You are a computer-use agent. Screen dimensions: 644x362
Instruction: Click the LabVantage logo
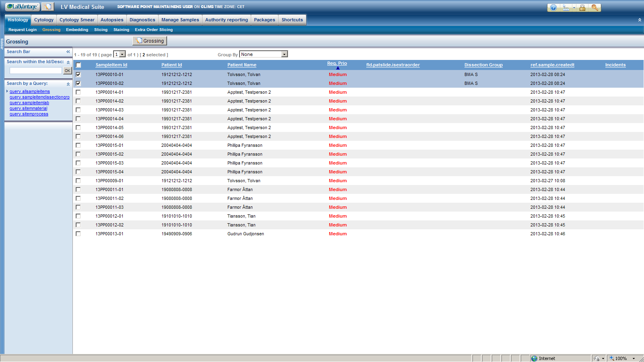(x=23, y=7)
